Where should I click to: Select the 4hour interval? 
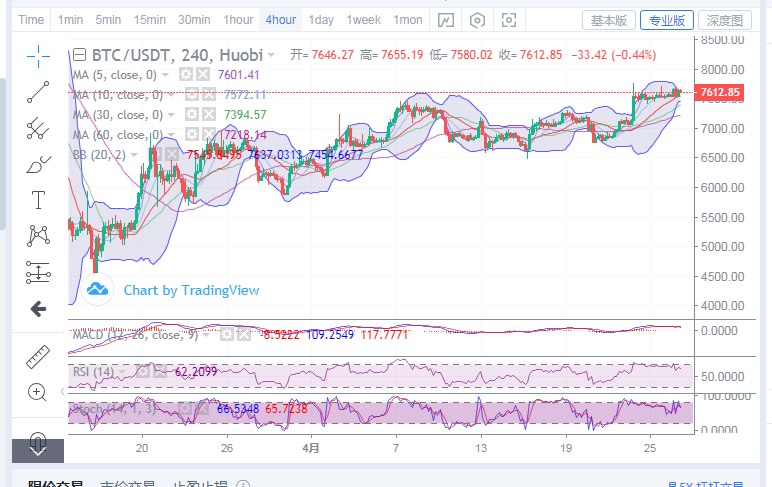click(281, 20)
